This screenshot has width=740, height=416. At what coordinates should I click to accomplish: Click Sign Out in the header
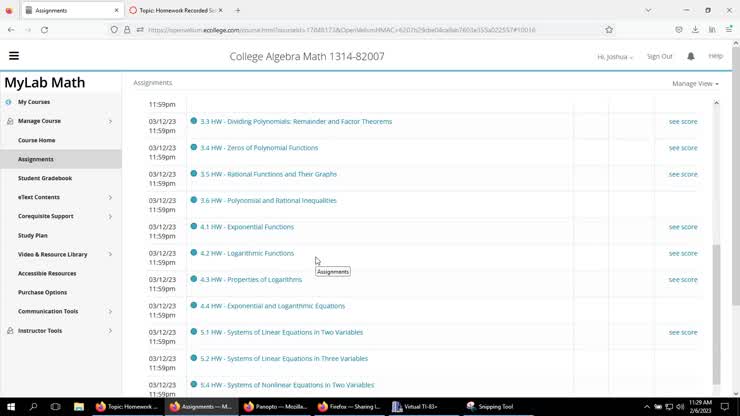click(660, 57)
